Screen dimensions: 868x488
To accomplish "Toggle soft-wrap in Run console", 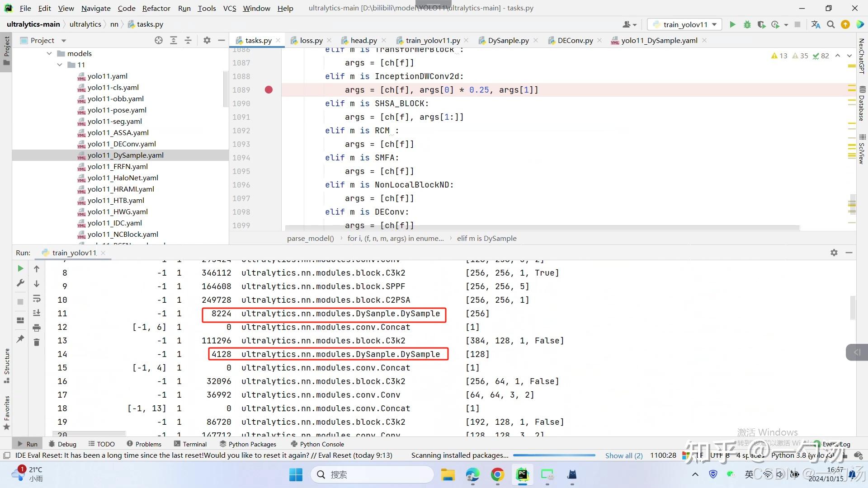I will pyautogui.click(x=37, y=298).
